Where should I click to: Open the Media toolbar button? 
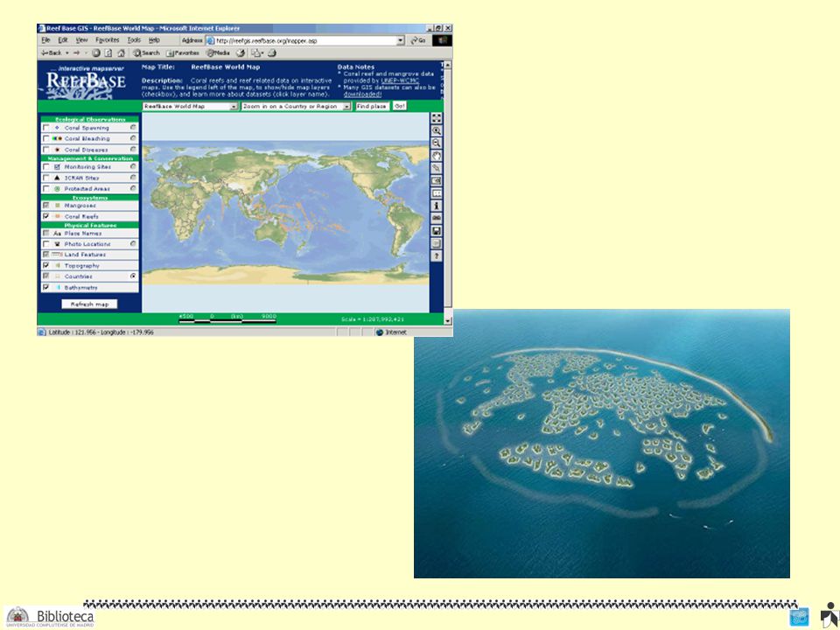coord(218,53)
